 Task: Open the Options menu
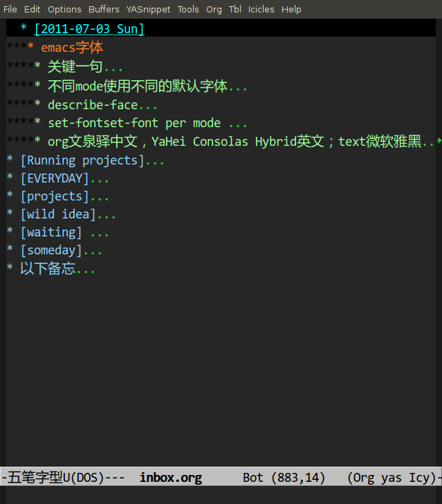[64, 9]
